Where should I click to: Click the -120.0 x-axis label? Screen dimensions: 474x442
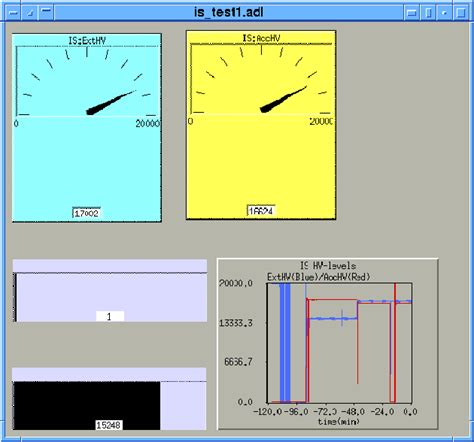pyautogui.click(x=268, y=412)
